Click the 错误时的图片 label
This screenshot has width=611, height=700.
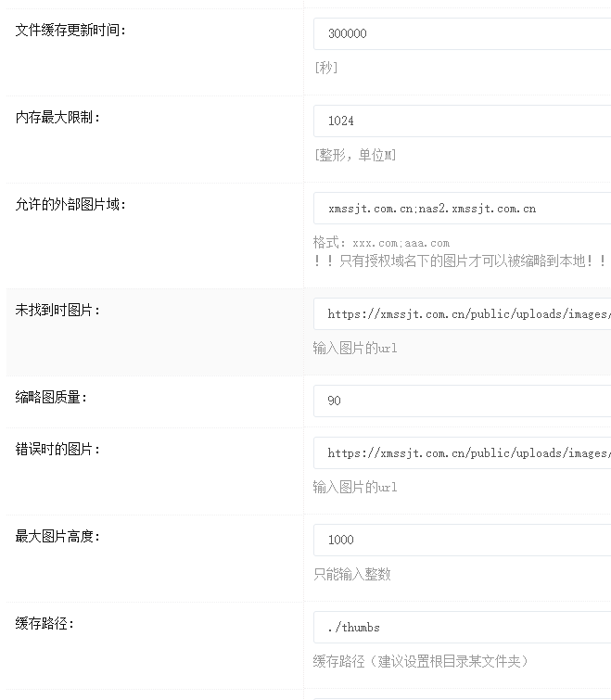point(57,450)
